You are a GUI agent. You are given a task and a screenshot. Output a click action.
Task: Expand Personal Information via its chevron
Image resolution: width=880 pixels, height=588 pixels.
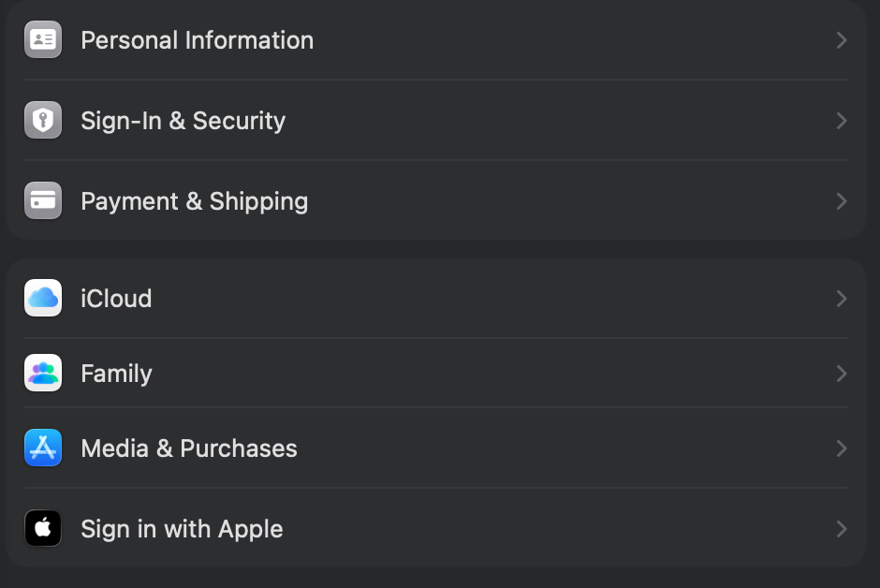coord(841,40)
